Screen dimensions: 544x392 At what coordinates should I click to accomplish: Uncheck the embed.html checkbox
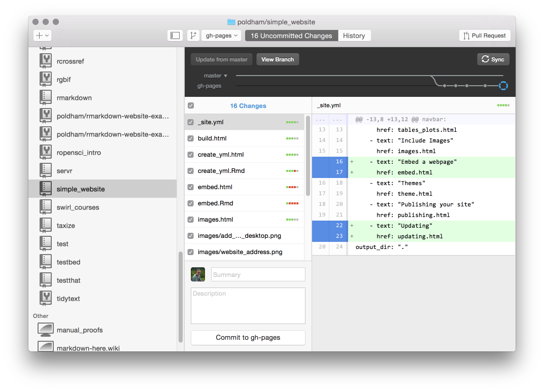pos(190,187)
